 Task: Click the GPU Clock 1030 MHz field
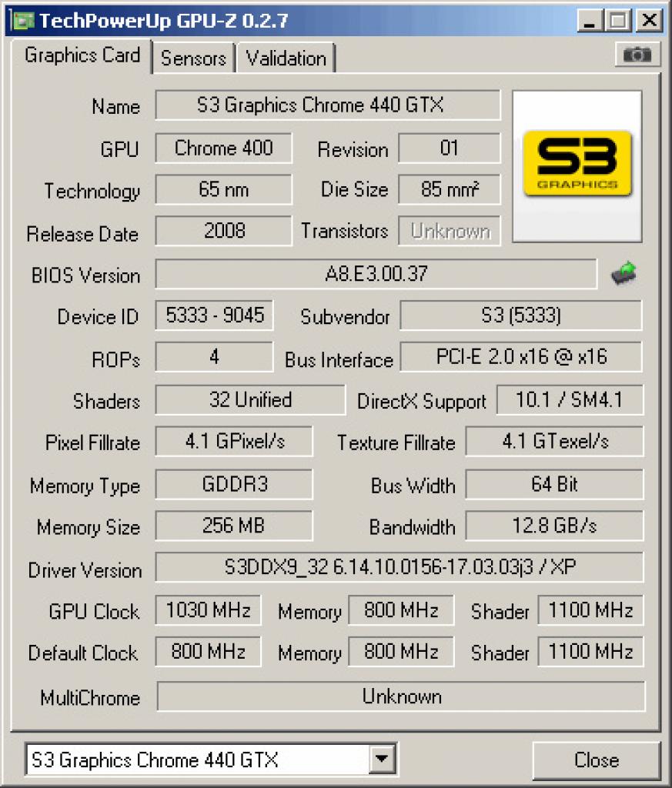tap(208, 610)
